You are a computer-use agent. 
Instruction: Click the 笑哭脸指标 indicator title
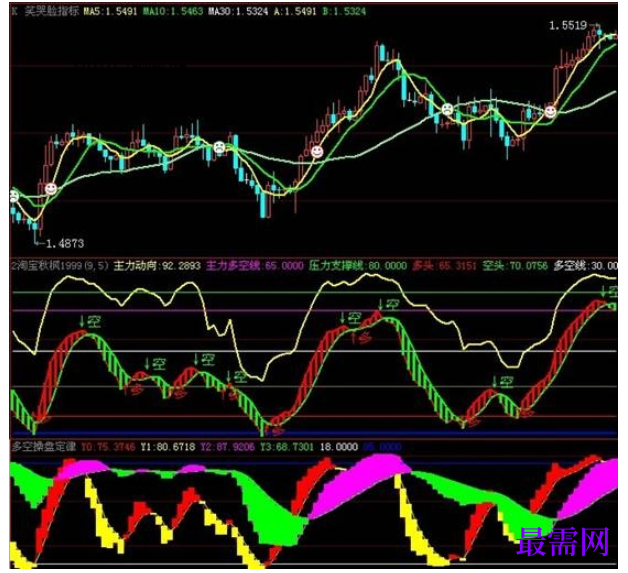[x=51, y=11]
